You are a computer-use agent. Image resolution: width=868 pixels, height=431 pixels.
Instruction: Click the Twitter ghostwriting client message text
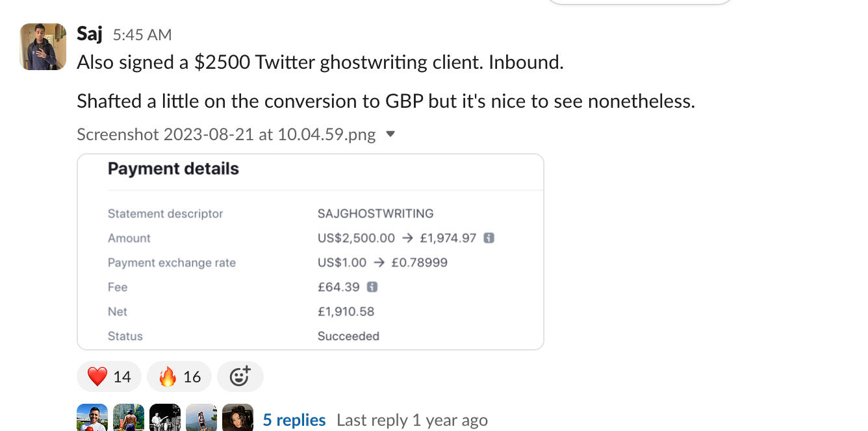click(x=320, y=62)
